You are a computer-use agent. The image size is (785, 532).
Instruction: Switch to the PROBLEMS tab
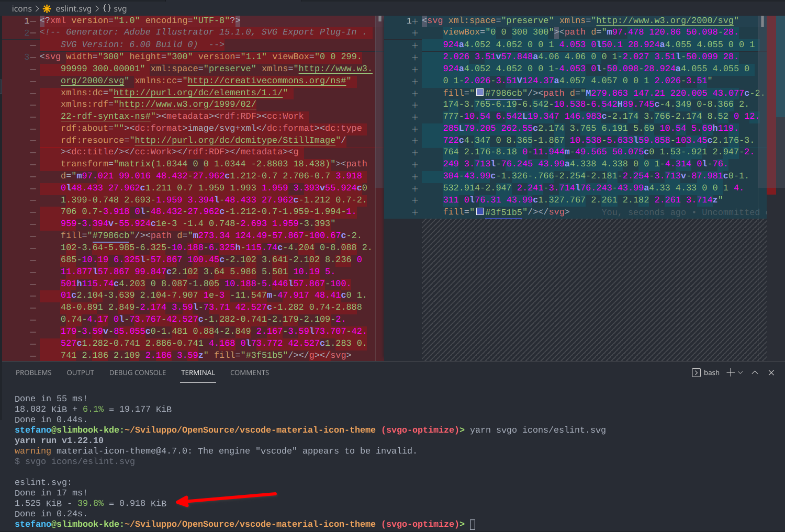(x=33, y=372)
